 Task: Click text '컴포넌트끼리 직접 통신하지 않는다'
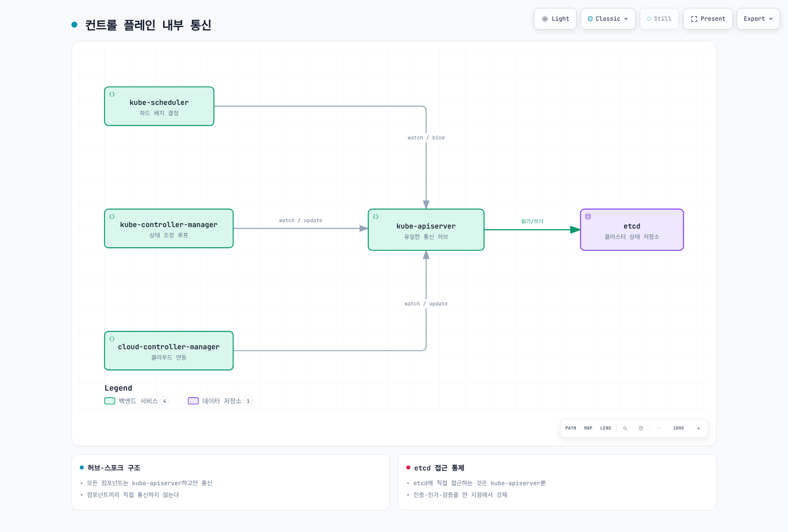(133, 495)
